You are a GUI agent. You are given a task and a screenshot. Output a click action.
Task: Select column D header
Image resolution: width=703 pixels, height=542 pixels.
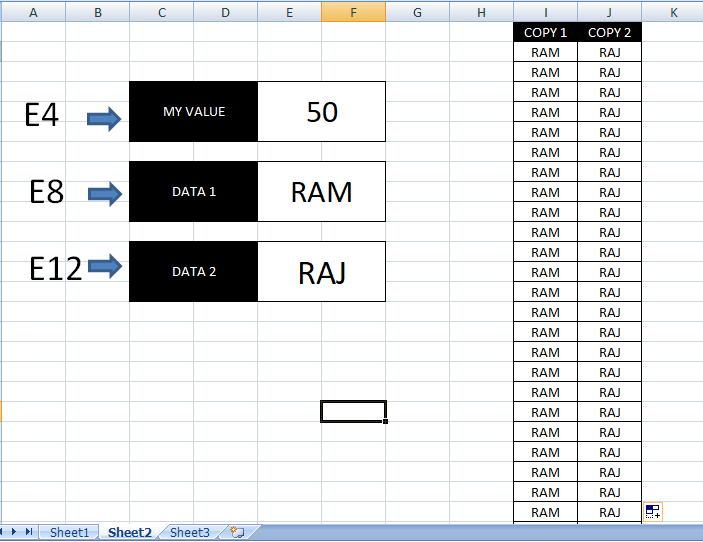pos(226,13)
